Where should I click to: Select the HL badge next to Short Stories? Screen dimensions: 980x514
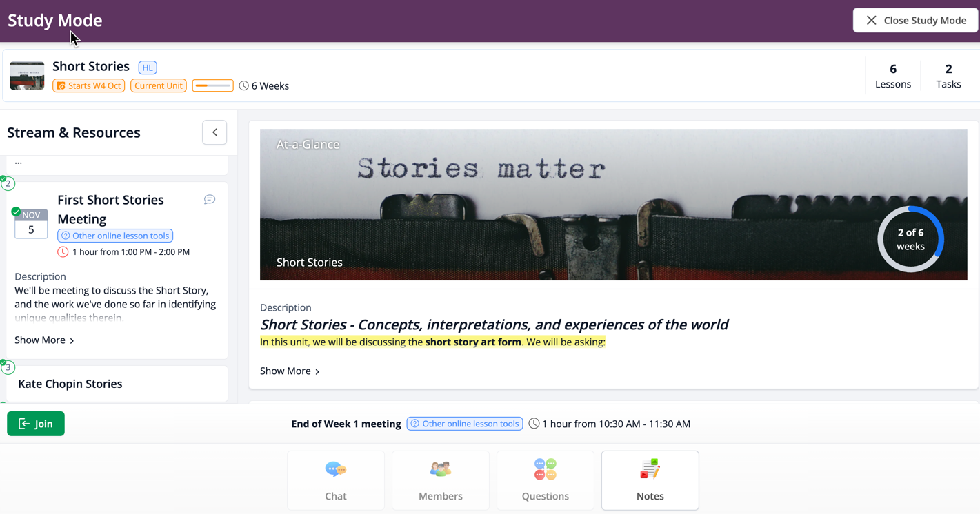pos(147,67)
